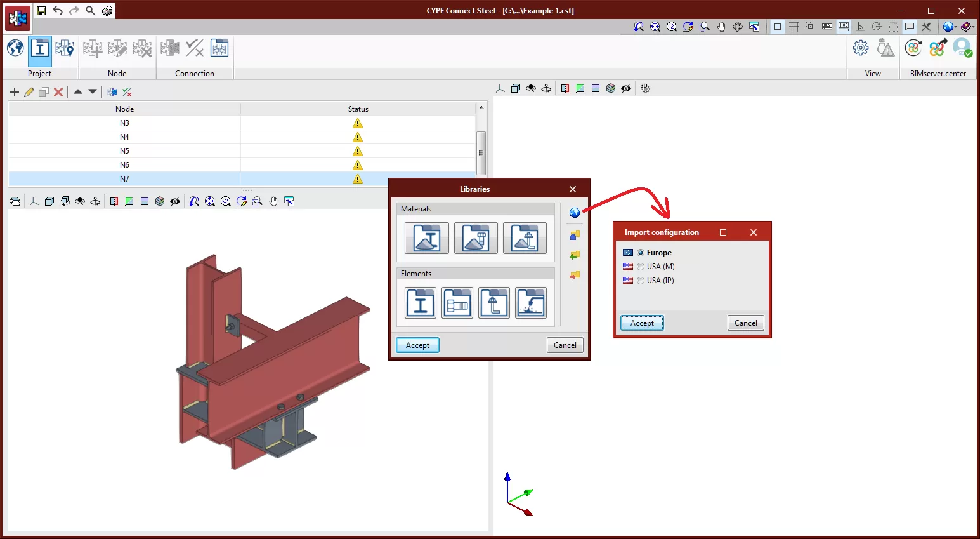This screenshot has width=980, height=539.
Task: Move selected node down in list
Action: point(93,92)
